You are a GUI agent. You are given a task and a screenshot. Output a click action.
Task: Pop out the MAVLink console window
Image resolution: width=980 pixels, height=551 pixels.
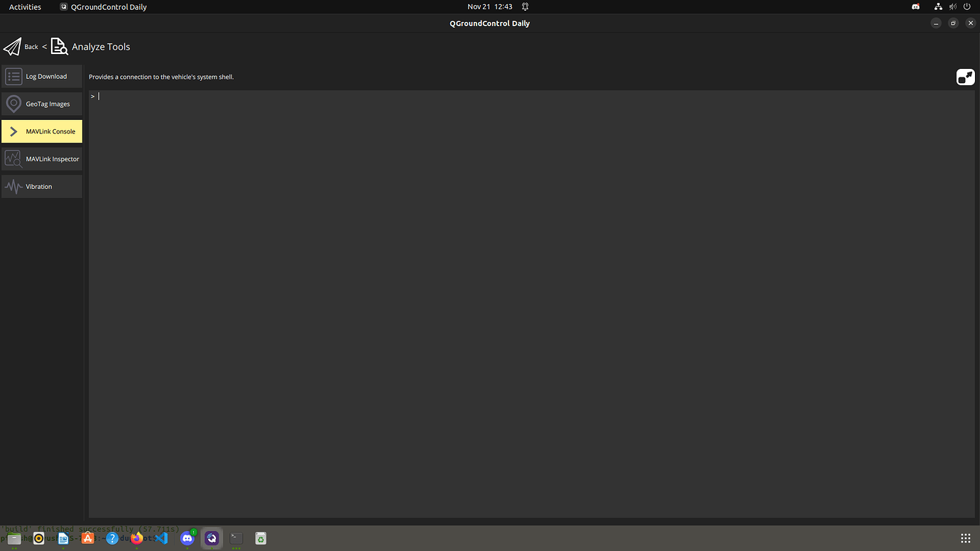(x=965, y=77)
